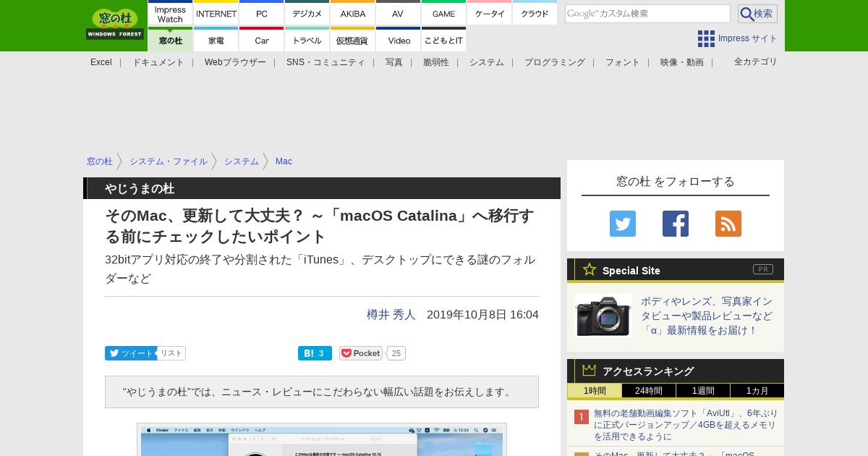Open the 脆弱性 category menu
The image size is (868, 456).
tap(436, 62)
